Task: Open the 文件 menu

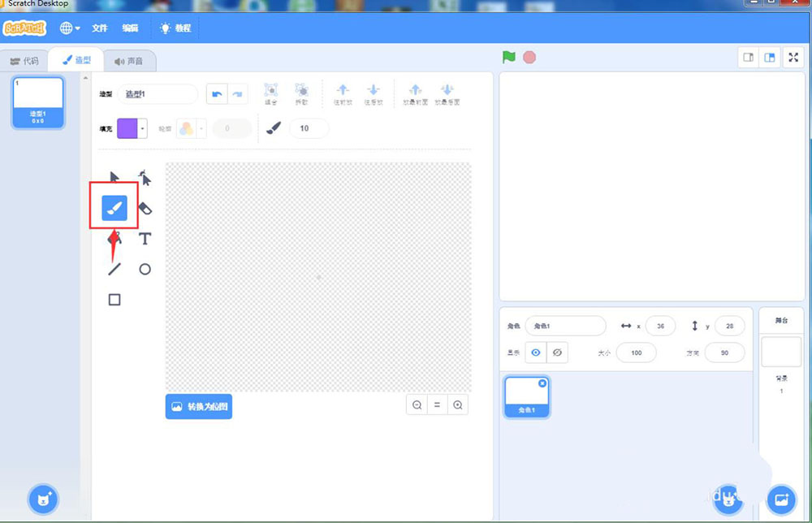Action: pyautogui.click(x=100, y=28)
